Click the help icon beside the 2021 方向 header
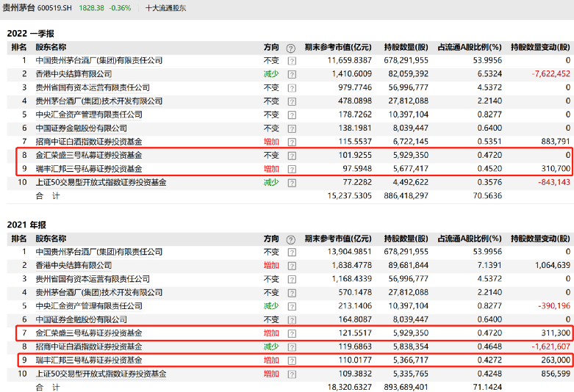 (291, 239)
